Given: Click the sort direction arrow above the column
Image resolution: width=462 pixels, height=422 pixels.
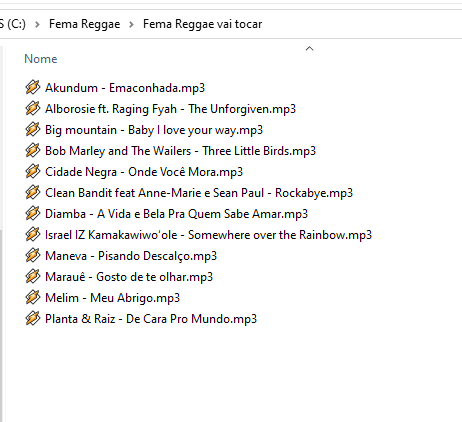Looking at the screenshot, I should pos(310,49).
